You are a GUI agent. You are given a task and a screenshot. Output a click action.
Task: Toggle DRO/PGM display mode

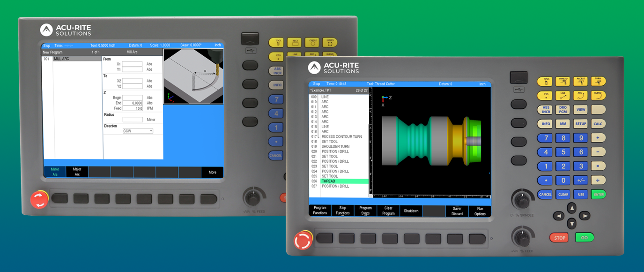click(563, 110)
